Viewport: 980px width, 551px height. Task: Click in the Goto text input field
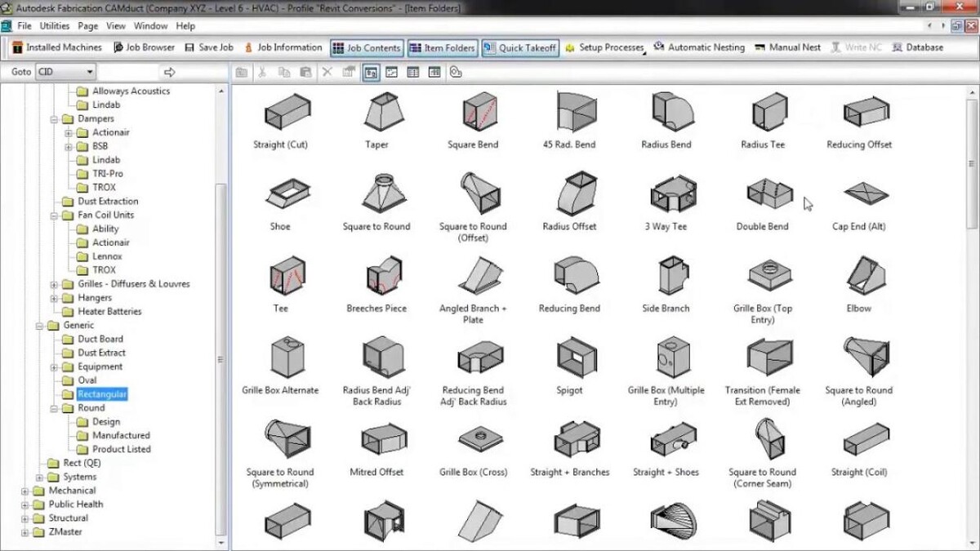point(128,72)
